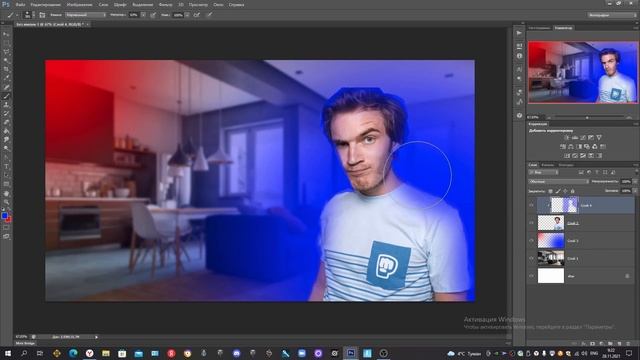Viewport: 640px width, 360px height.
Task: Add a Black & White adjustment
Action: [x=579, y=147]
